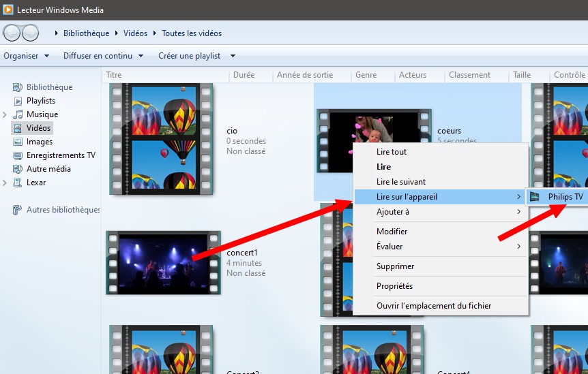
Task: Go back with the left navigation arrow
Action: pos(12,33)
